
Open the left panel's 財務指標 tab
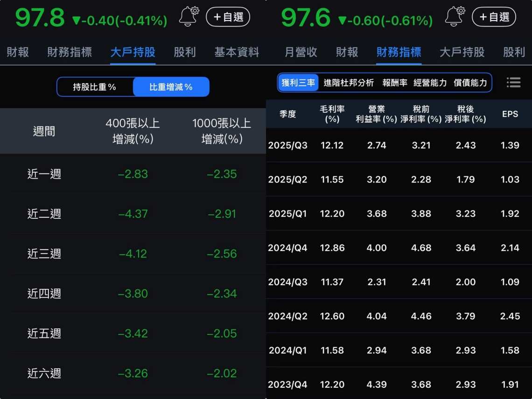(69, 52)
